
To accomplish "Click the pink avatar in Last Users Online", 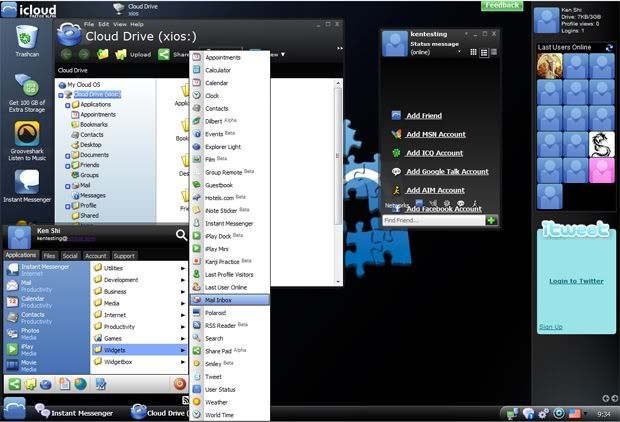I will [601, 170].
